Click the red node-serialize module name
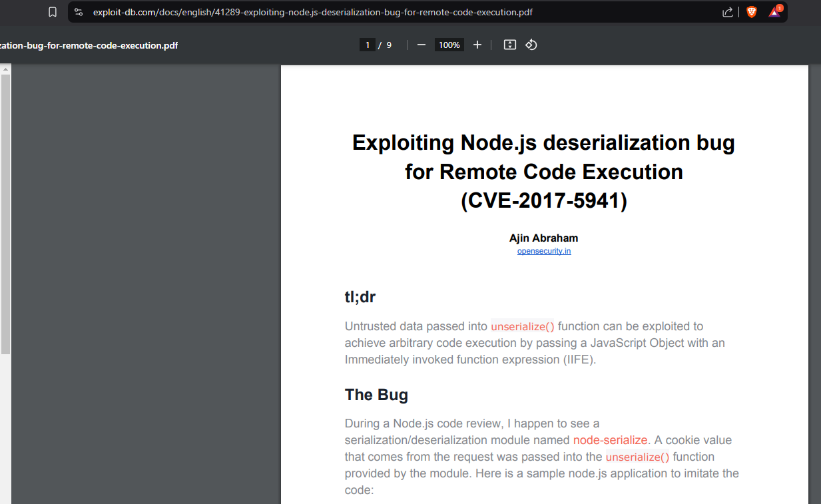This screenshot has height=504, width=821. [610, 440]
